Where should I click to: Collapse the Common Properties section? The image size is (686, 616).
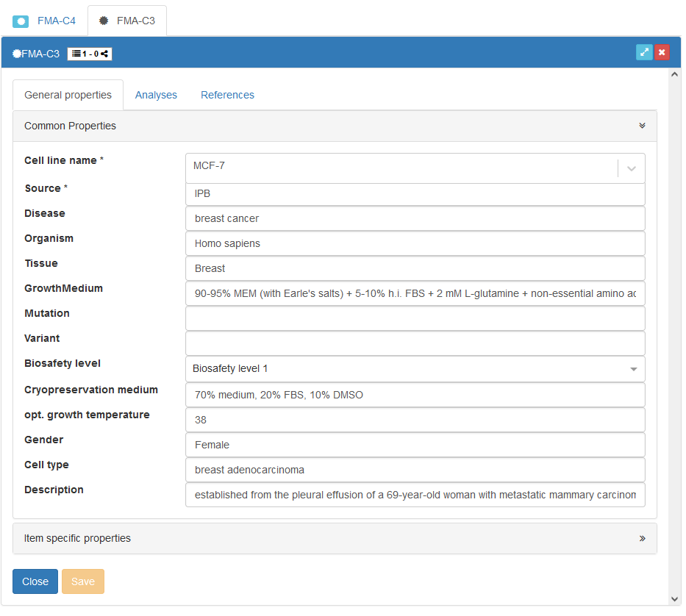pos(642,126)
